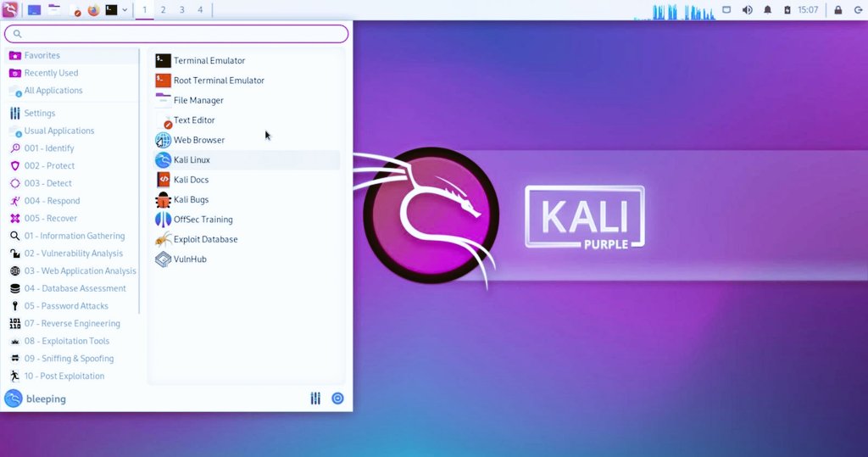Focus the application menu search field
This screenshot has height=457, width=868.
176,34
